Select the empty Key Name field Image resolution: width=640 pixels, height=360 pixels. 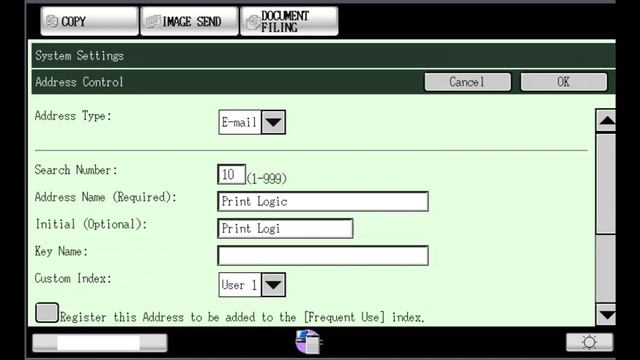click(323, 256)
